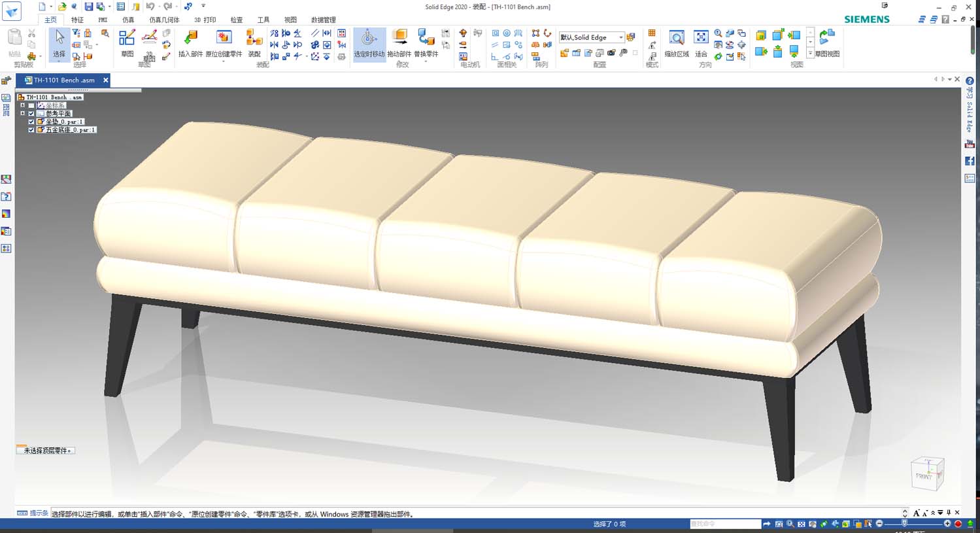Image resolution: width=980 pixels, height=533 pixels.
Task: Open the 仿真 ribbon tab
Action: click(x=128, y=20)
